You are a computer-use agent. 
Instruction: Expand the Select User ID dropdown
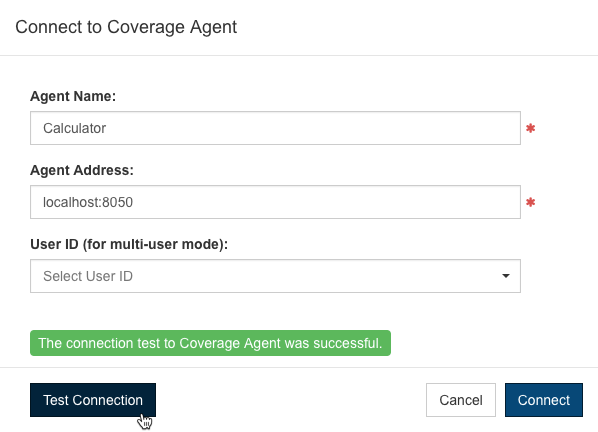pyautogui.click(x=275, y=276)
